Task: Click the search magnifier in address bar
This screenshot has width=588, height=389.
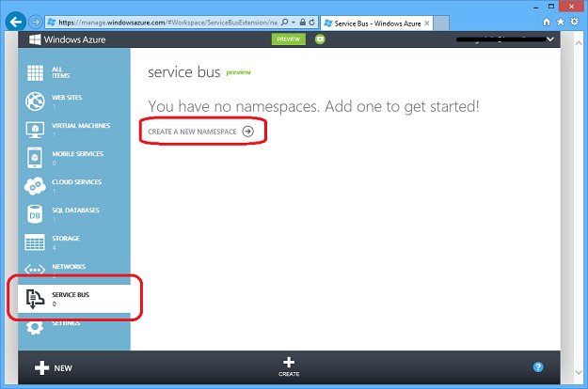Action: [x=285, y=23]
